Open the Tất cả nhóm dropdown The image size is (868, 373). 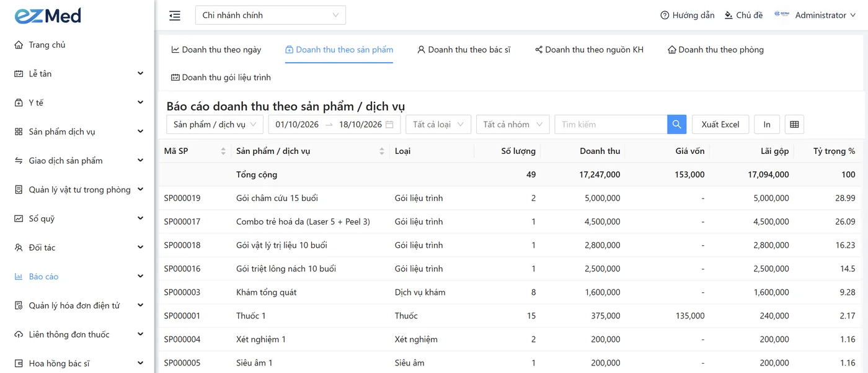point(513,124)
